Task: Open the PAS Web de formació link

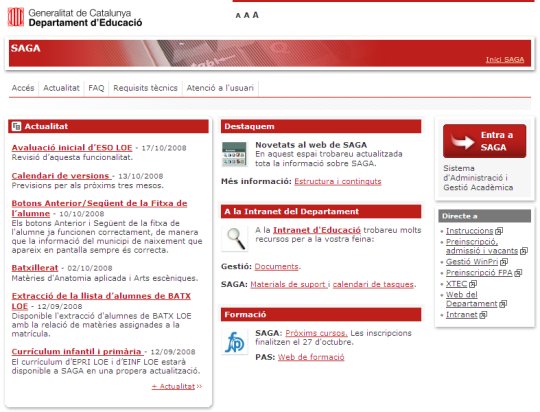Action: tap(311, 357)
